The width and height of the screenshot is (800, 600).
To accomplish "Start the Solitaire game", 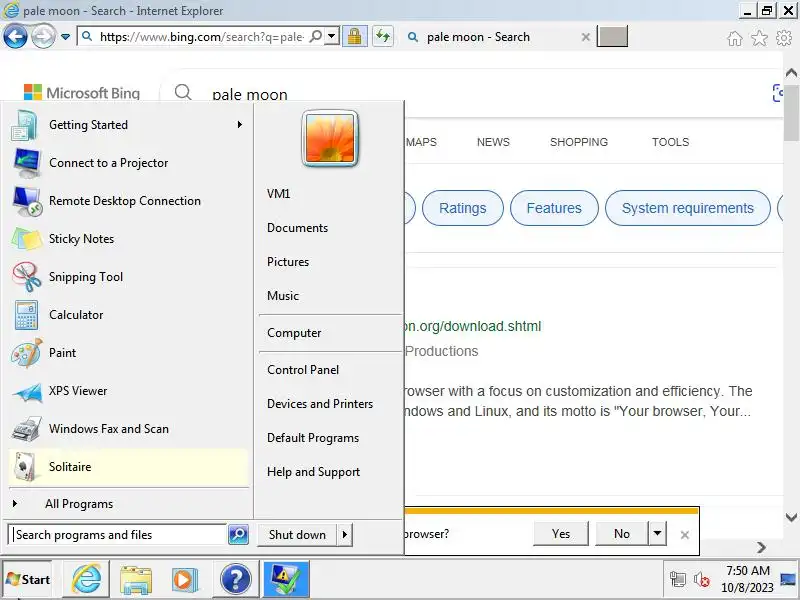I will pyautogui.click(x=128, y=467).
